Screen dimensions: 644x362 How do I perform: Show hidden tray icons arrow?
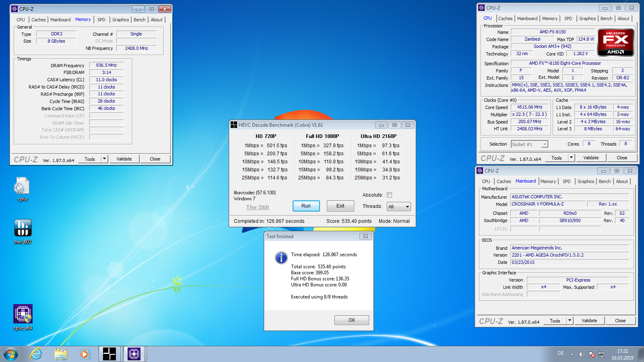(x=572, y=354)
